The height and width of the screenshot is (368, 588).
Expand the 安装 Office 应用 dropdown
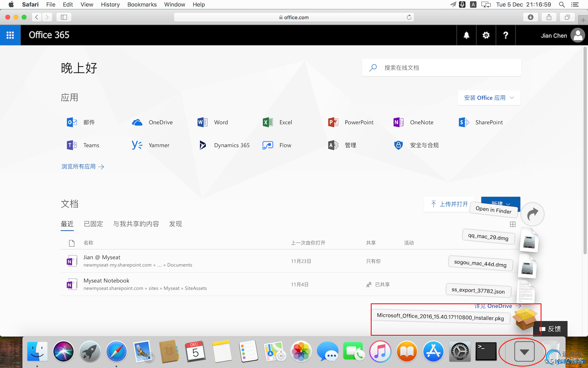click(489, 98)
